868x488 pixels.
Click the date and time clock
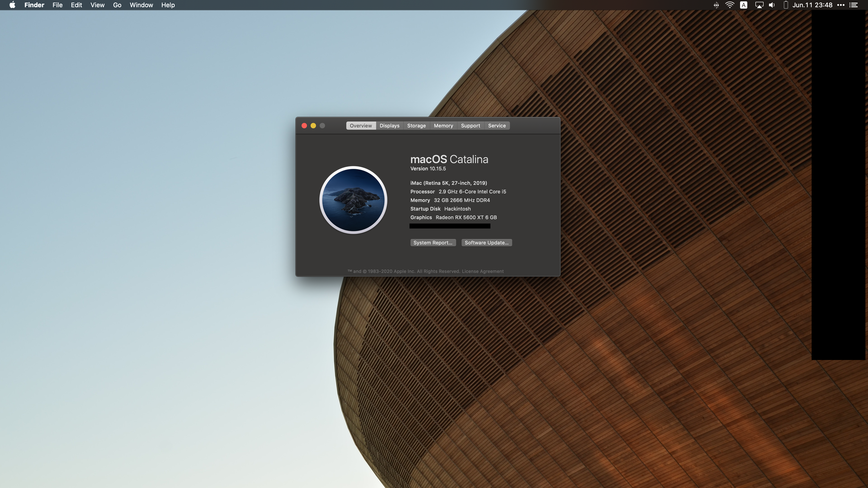pos(812,5)
